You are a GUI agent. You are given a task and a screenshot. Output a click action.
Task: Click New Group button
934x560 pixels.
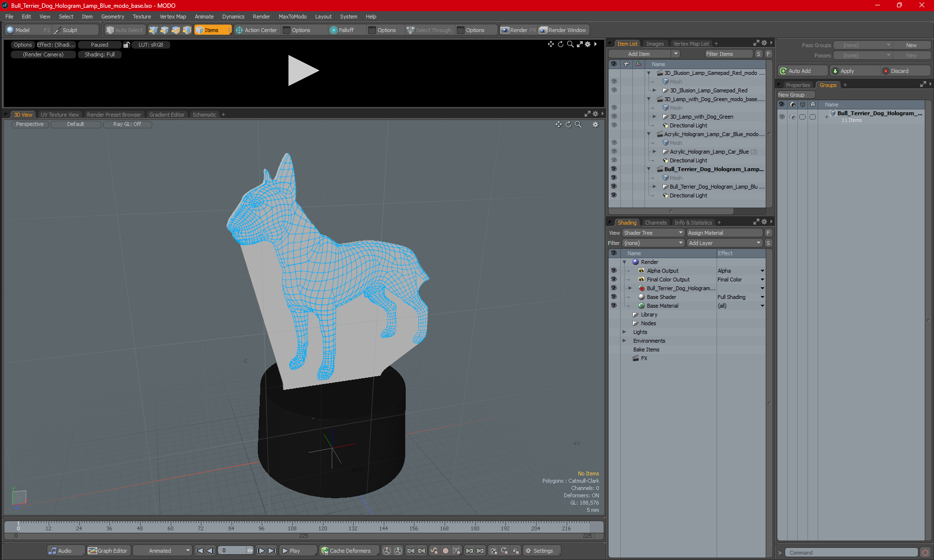pyautogui.click(x=796, y=95)
